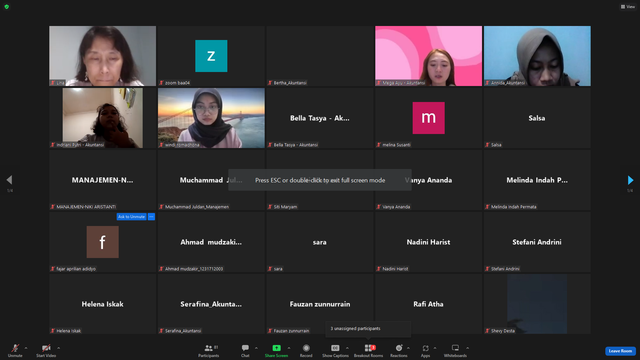Expand Show Captions options arrow
640x360 pixels.
347,348
